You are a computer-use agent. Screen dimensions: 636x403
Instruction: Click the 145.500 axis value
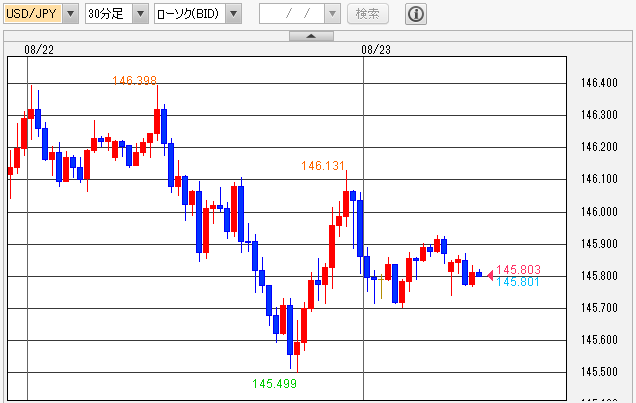pos(599,372)
